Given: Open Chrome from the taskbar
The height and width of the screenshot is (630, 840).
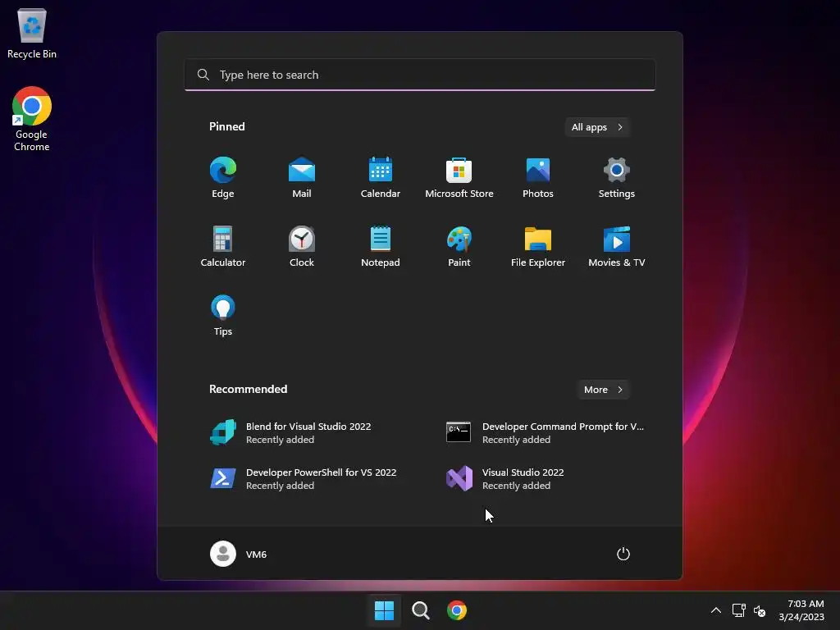Looking at the screenshot, I should [456, 610].
